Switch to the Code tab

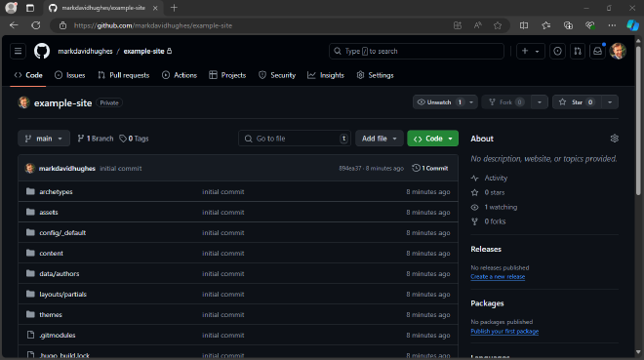click(28, 75)
